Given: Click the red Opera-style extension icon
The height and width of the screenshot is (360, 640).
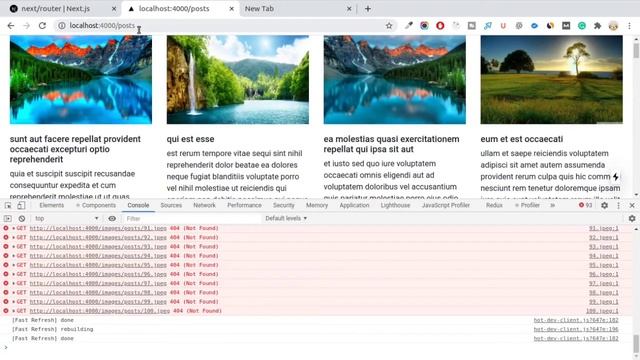Looking at the screenshot, I should pos(440,26).
